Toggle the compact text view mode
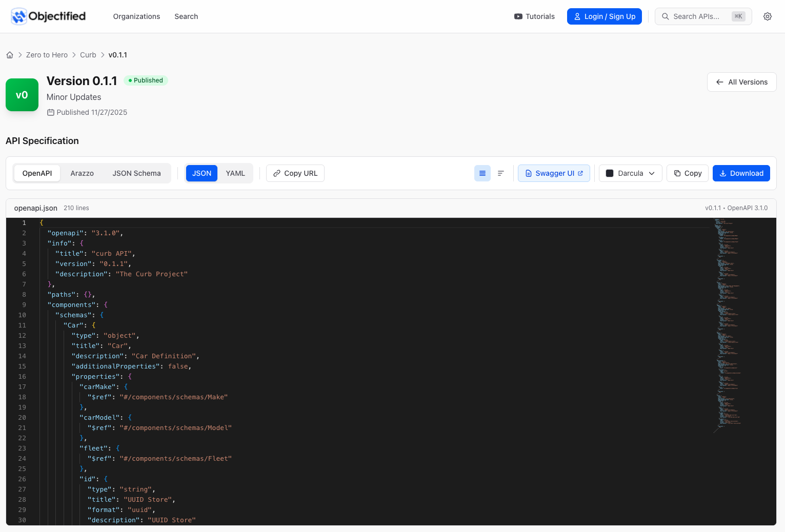The width and height of the screenshot is (785, 532). 501,173
